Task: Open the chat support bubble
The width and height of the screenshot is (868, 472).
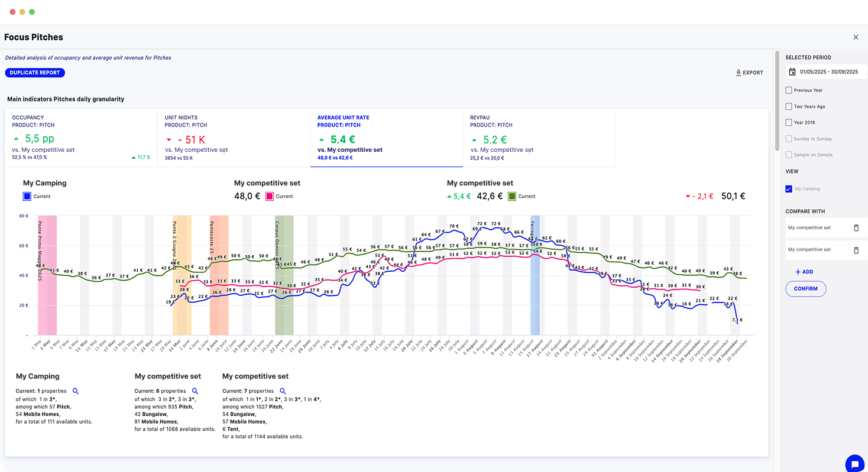Action: pos(854,464)
